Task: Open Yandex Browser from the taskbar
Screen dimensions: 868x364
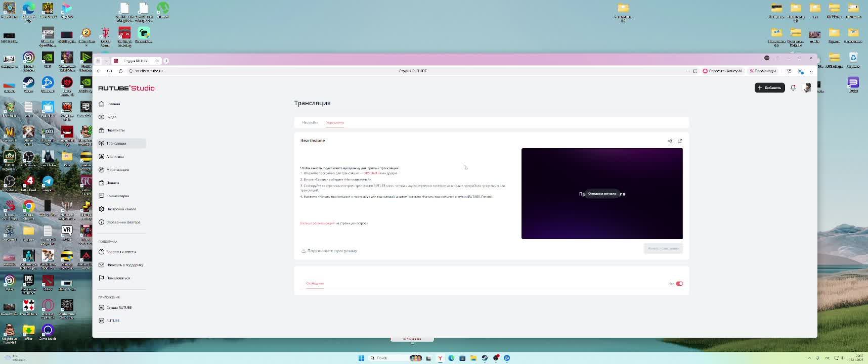Action: click(x=440, y=358)
